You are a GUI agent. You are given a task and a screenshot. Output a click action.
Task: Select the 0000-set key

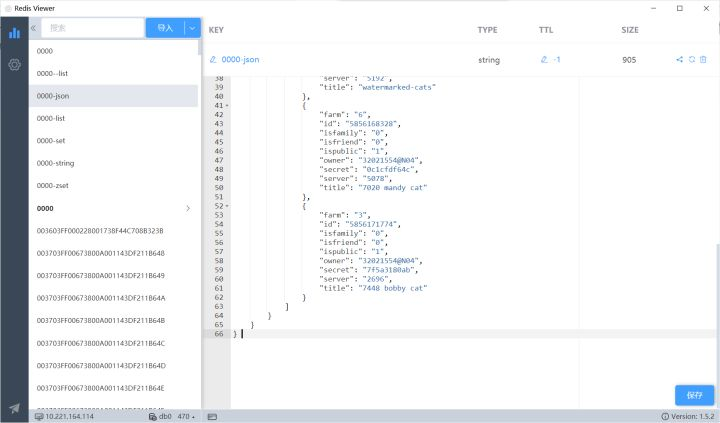pyautogui.click(x=113, y=141)
